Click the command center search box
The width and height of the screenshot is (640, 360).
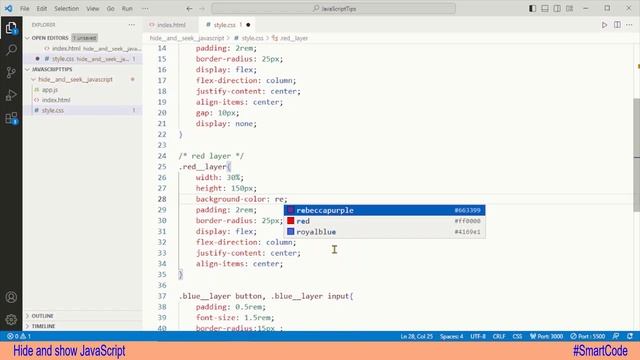333,9
